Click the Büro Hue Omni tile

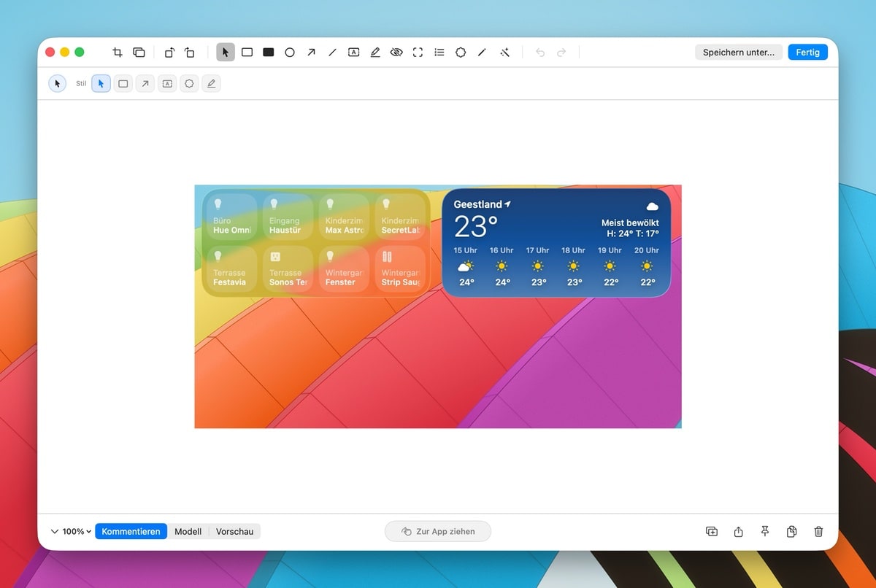coord(231,217)
